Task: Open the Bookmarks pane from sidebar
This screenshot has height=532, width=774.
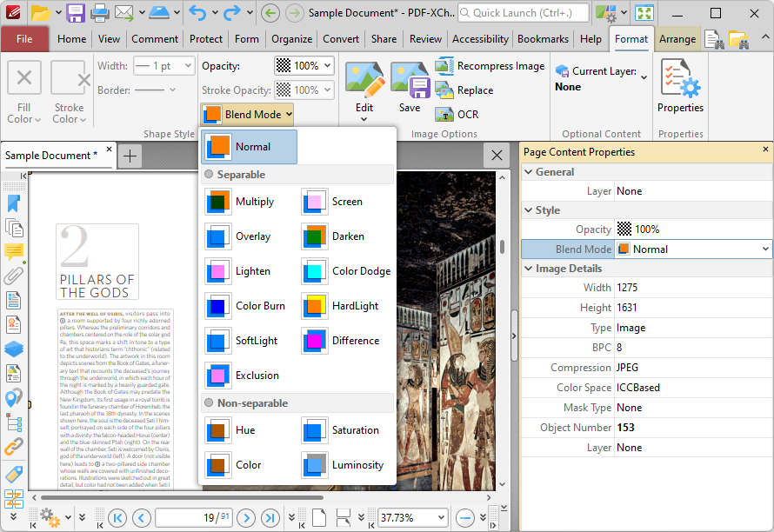Action: (x=14, y=204)
